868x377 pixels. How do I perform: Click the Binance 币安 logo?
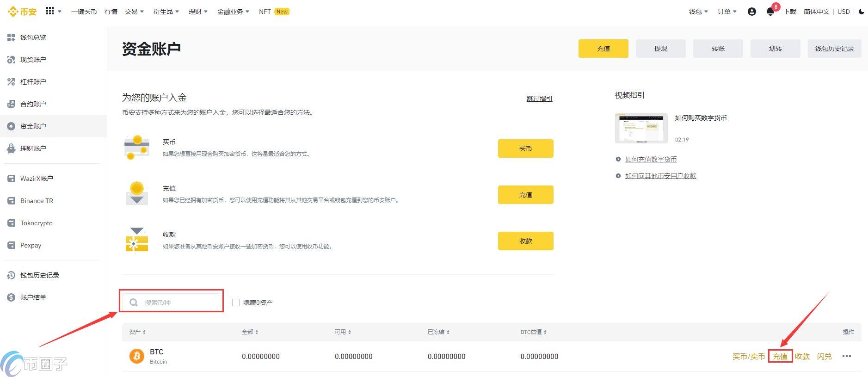22,12
